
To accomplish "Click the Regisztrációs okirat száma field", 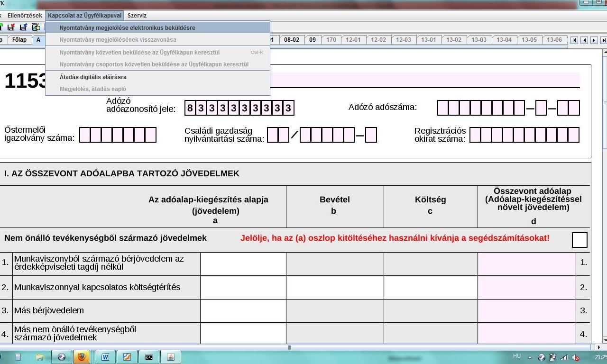I will (x=524, y=135).
